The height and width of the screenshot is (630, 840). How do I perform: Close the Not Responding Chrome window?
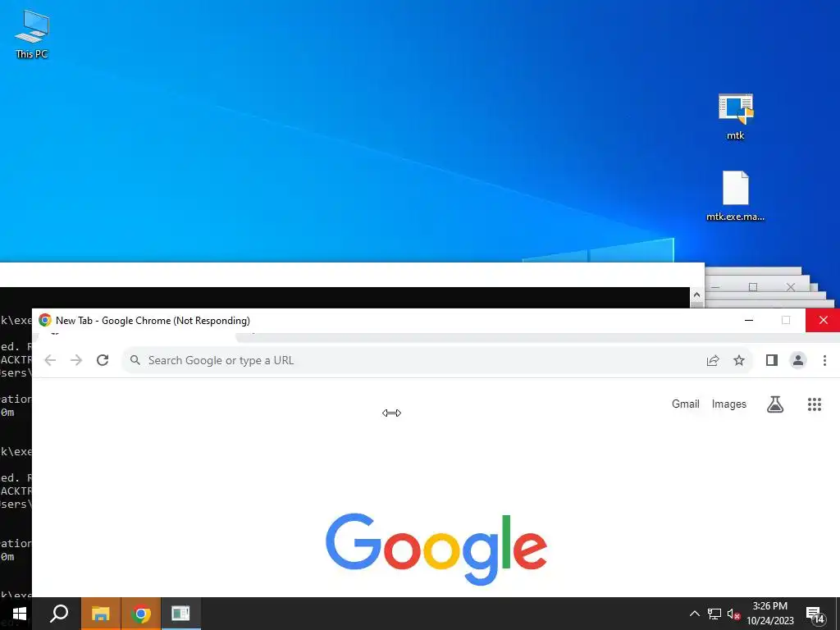[823, 321]
